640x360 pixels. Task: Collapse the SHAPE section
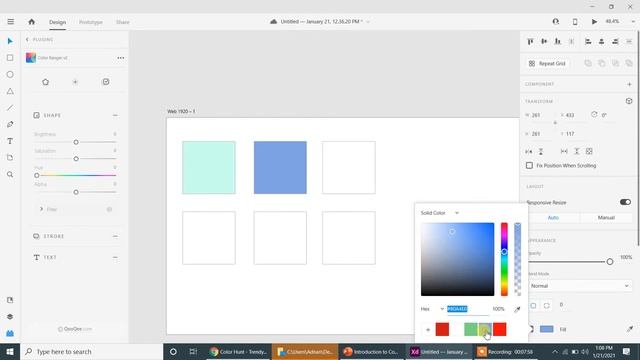[x=115, y=116]
